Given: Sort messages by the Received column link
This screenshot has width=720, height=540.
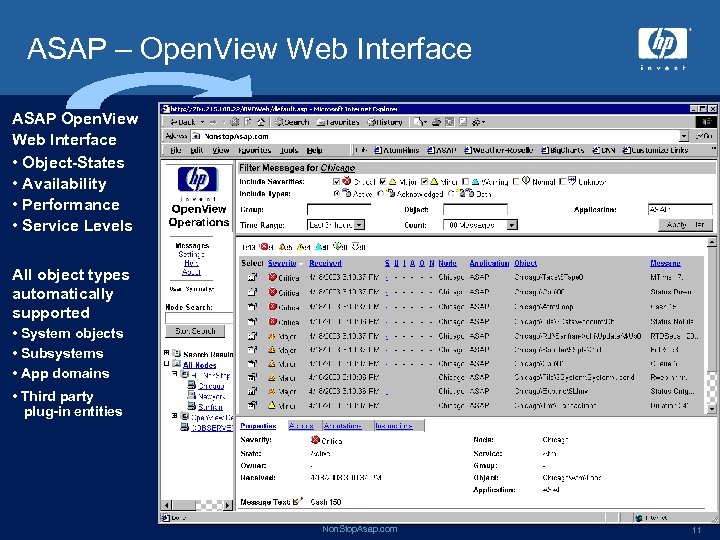Looking at the screenshot, I should pos(325,263).
